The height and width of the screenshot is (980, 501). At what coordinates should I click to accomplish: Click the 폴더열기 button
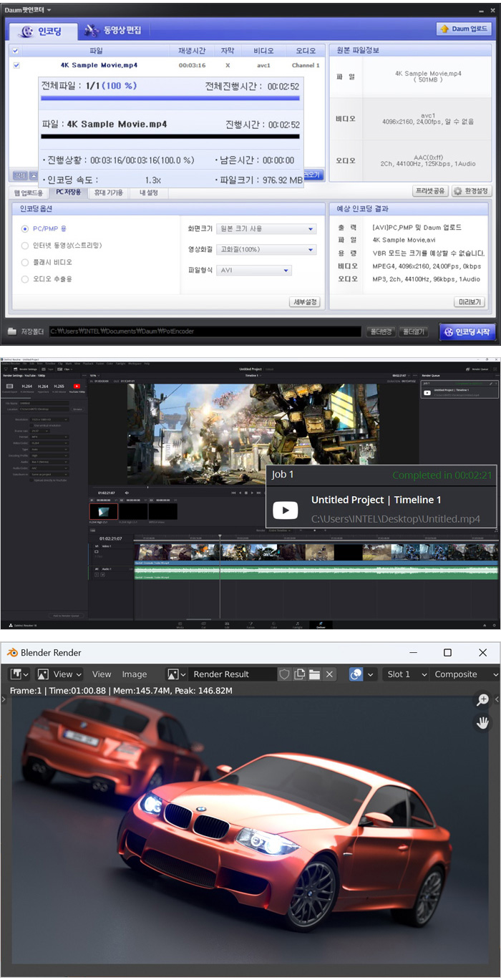[x=413, y=332]
